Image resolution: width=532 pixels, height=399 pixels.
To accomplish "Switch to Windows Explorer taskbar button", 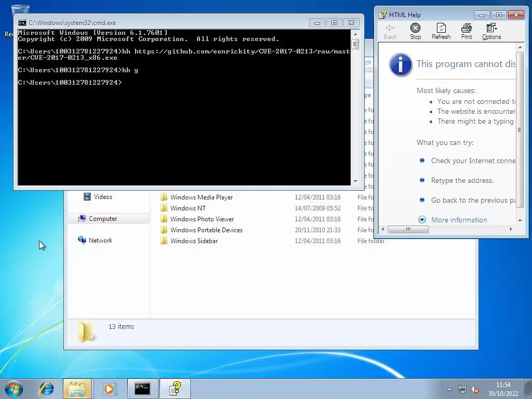I will (77, 389).
